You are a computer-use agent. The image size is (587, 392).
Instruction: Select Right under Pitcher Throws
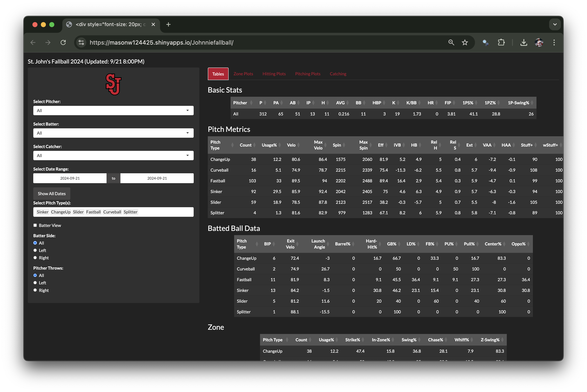pyautogui.click(x=35, y=290)
